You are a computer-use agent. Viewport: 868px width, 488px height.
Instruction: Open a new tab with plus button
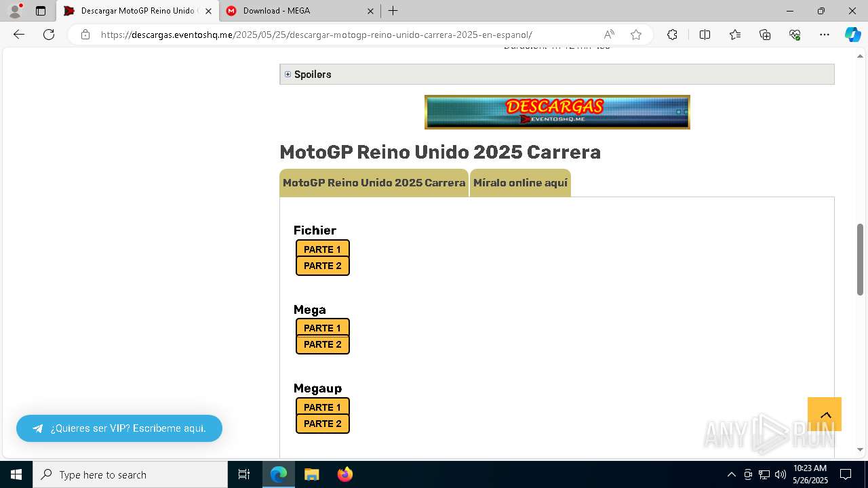393,11
